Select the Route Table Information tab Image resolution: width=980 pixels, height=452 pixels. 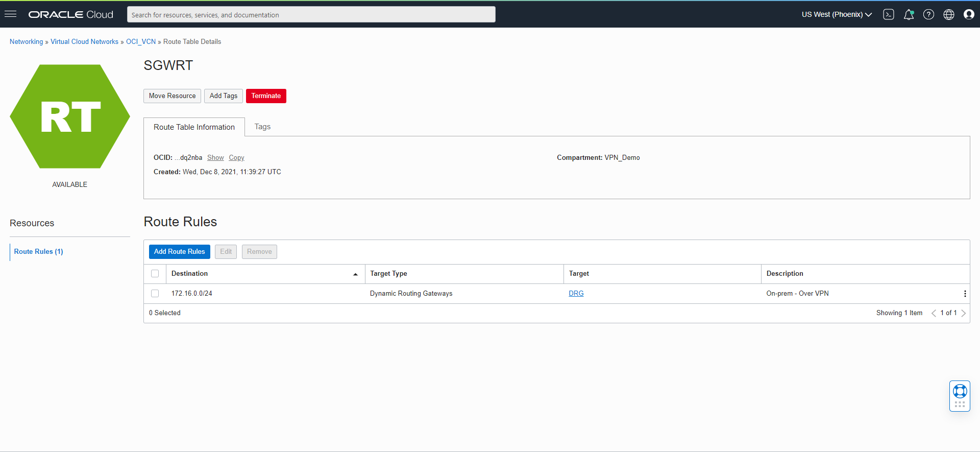[194, 127]
